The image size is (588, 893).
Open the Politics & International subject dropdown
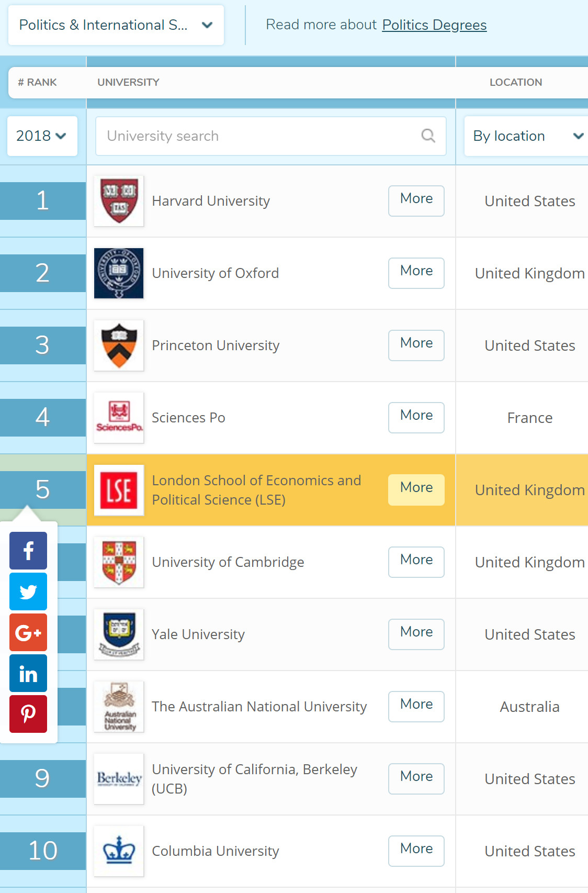coord(116,25)
